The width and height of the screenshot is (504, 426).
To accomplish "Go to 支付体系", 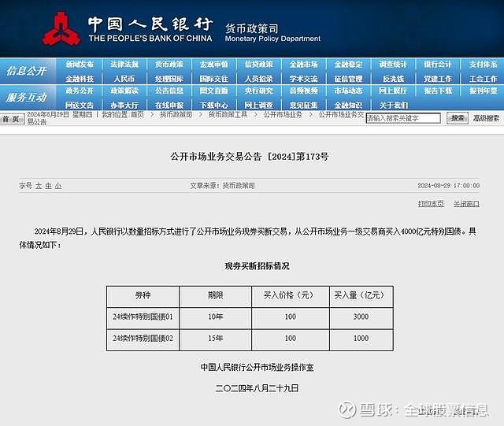I will (x=483, y=65).
